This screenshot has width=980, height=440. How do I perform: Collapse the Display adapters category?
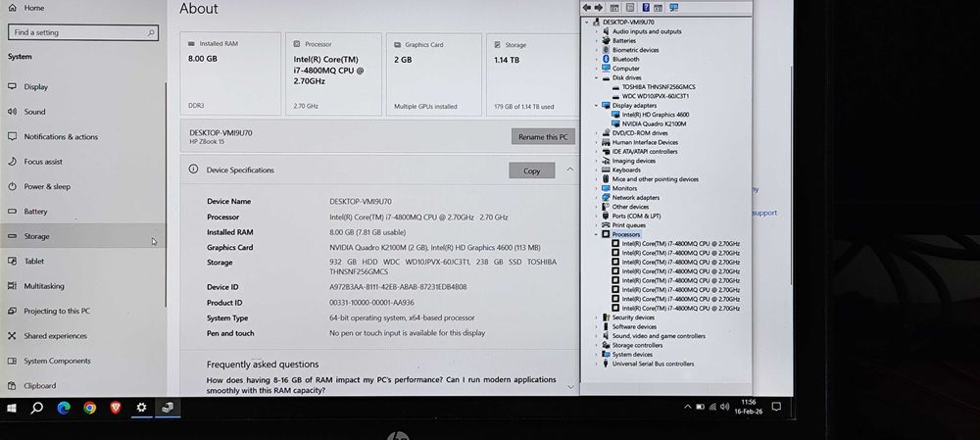(596, 106)
